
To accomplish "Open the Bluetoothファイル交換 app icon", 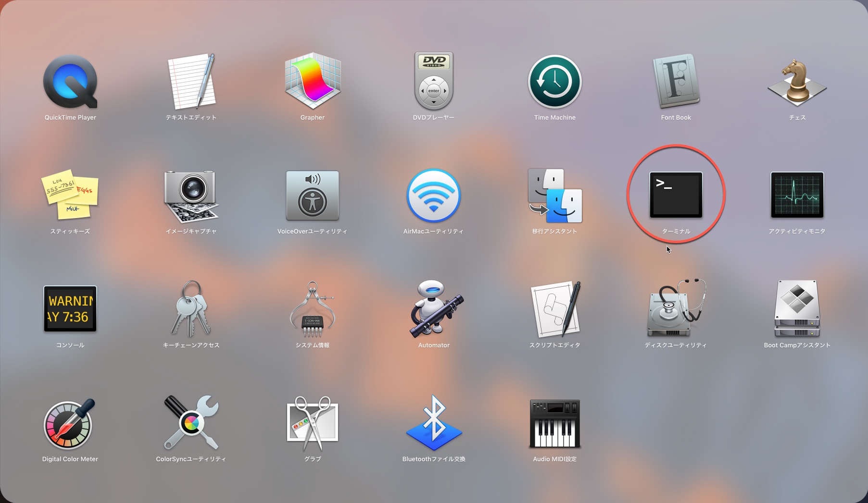I will (434, 423).
